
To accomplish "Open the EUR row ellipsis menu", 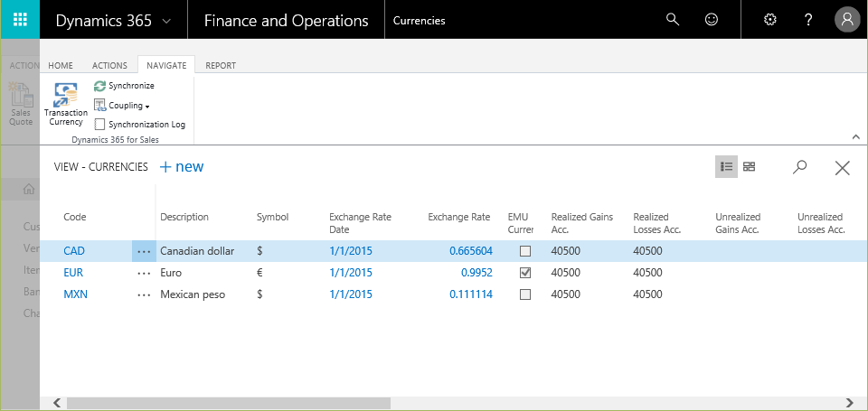I will [x=144, y=273].
